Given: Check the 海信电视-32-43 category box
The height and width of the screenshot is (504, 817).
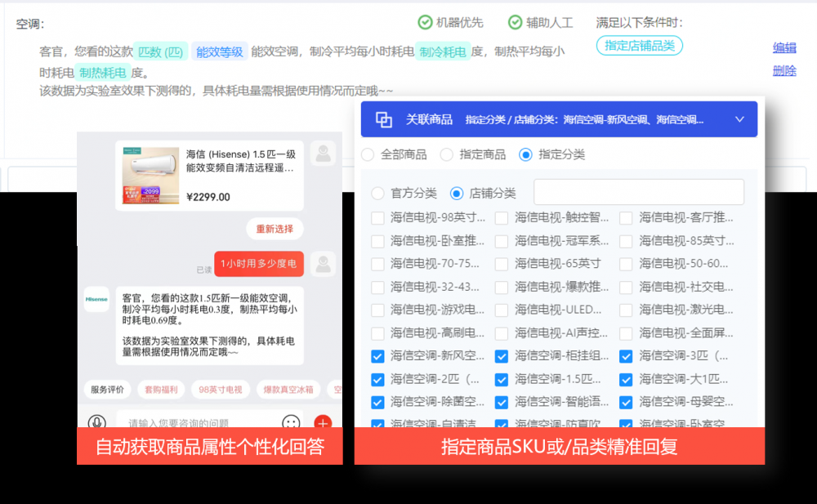Looking at the screenshot, I should point(377,288).
